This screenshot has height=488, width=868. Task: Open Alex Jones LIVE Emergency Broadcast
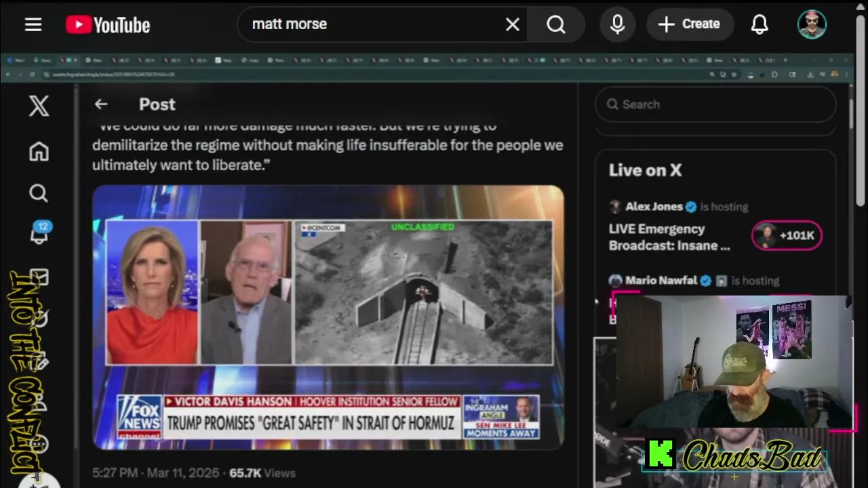(x=670, y=237)
